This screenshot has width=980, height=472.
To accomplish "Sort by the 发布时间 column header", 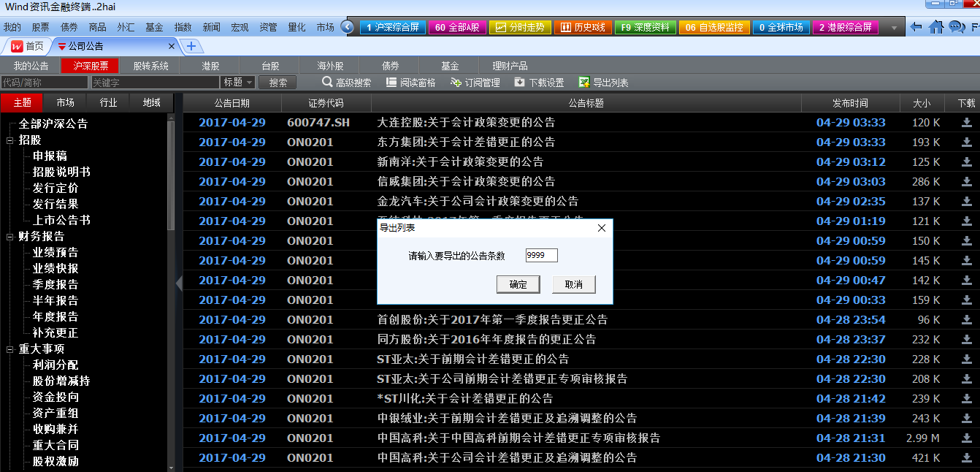I will point(850,102).
